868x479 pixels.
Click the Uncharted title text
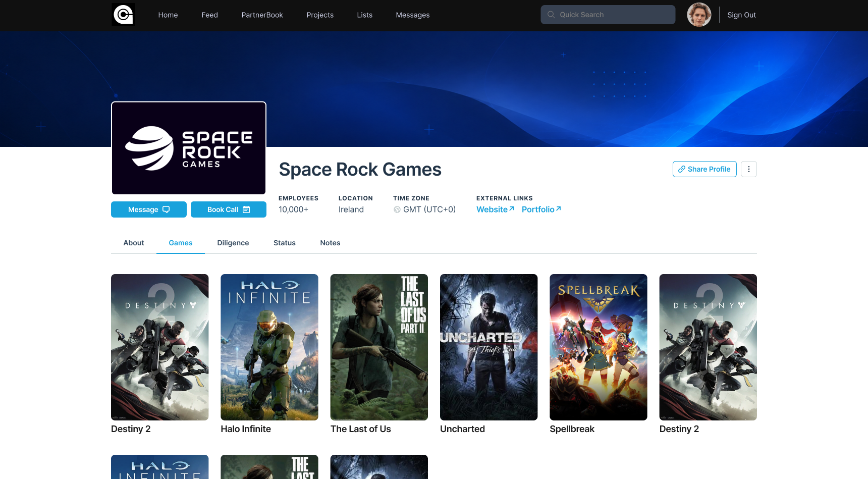tap(462, 429)
